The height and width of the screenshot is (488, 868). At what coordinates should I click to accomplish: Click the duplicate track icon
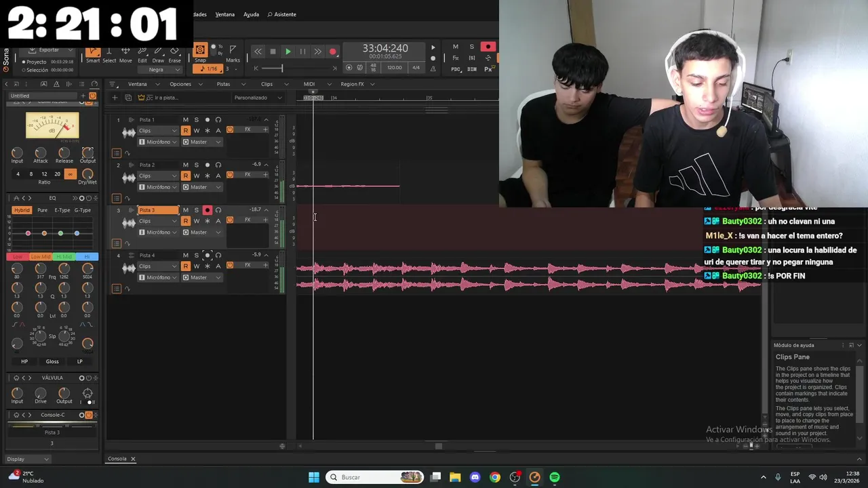click(x=128, y=98)
